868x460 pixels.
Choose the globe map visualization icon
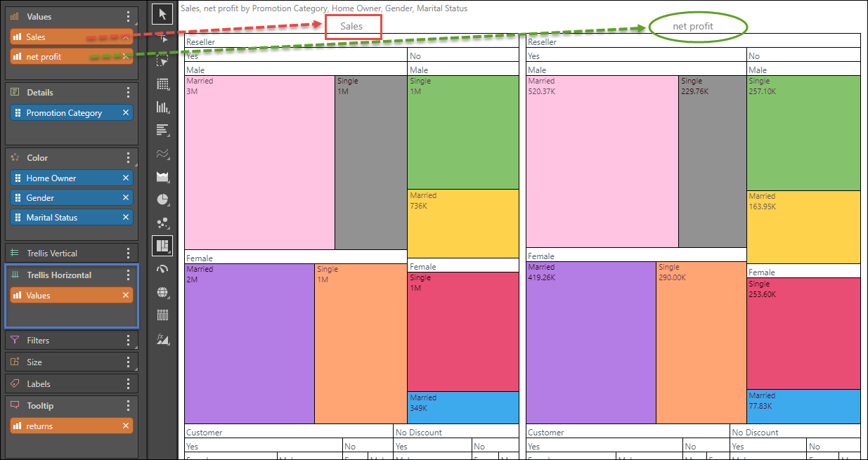pyautogui.click(x=163, y=292)
